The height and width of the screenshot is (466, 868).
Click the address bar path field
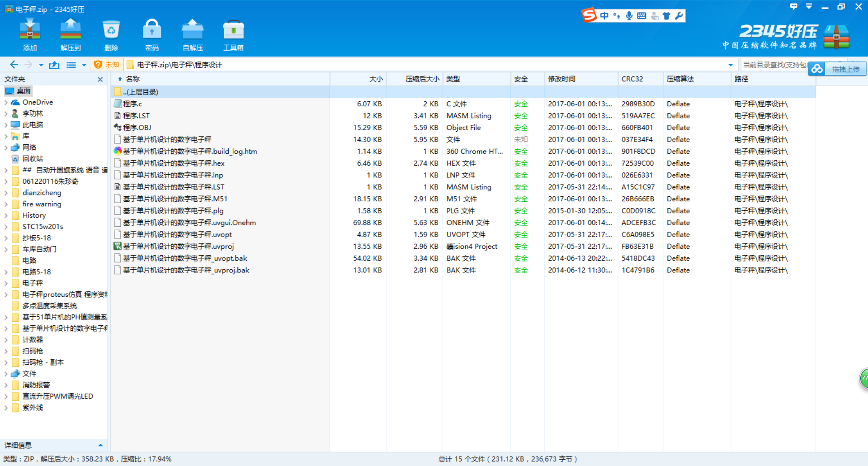pos(429,65)
